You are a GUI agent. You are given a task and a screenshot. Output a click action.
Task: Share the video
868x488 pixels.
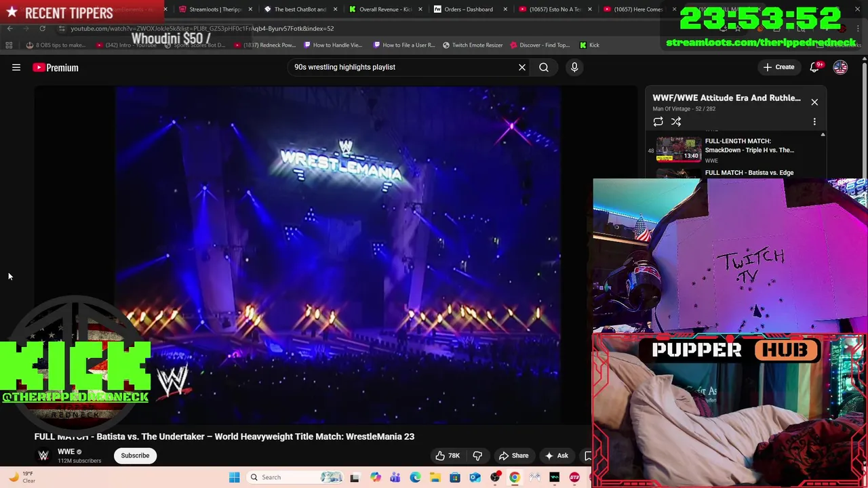click(513, 455)
